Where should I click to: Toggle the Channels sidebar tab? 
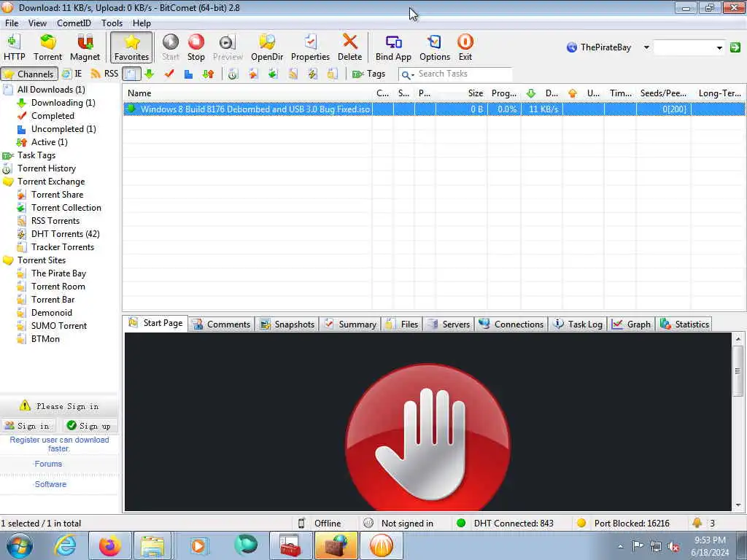coord(29,74)
